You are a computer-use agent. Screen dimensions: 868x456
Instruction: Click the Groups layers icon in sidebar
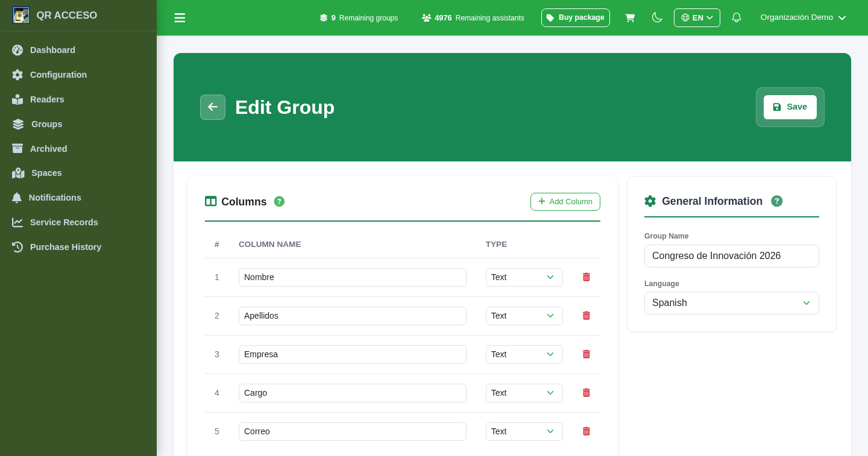point(18,124)
